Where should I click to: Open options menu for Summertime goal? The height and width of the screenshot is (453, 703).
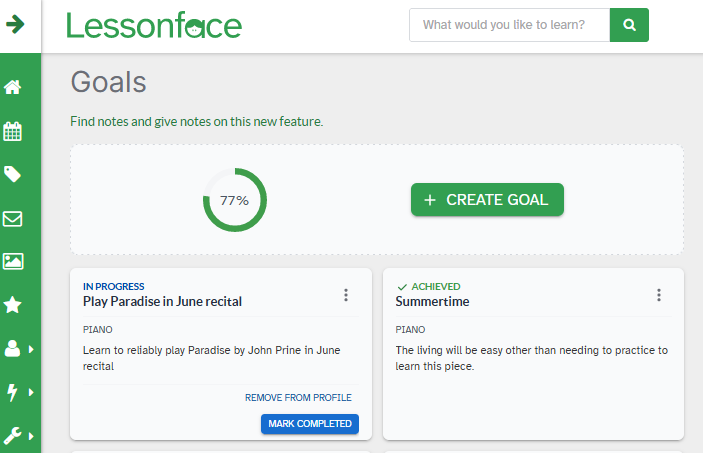[x=659, y=295]
